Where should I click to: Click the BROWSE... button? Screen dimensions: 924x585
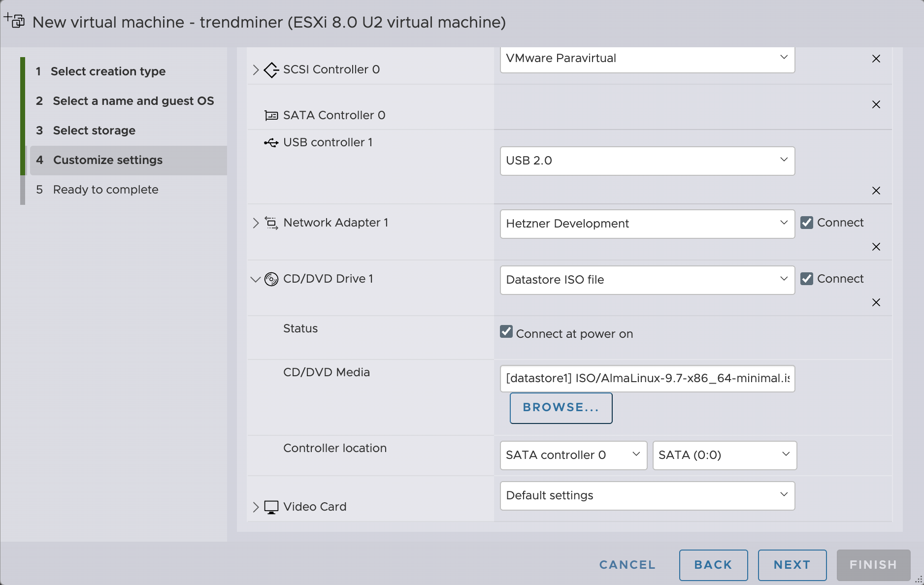pyautogui.click(x=561, y=408)
